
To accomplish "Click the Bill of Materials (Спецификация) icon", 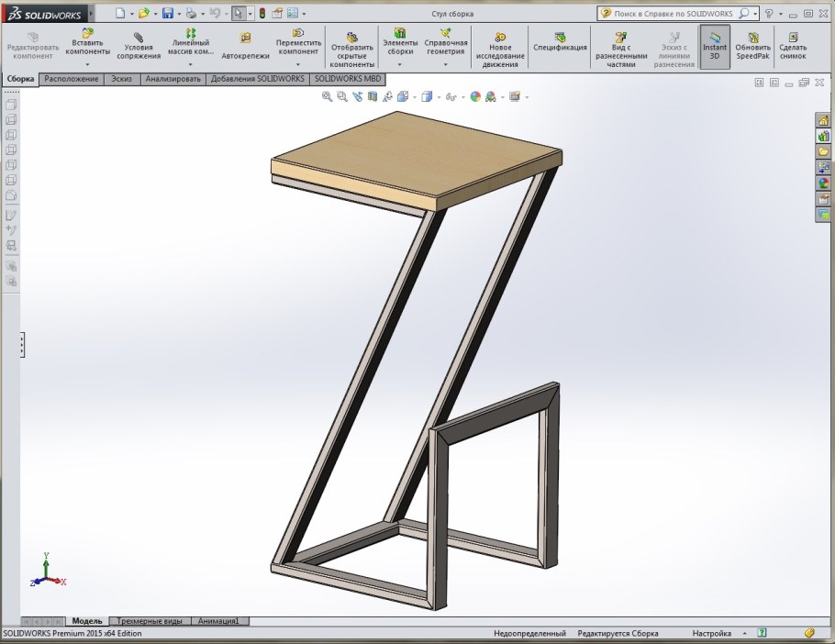I will [559, 37].
